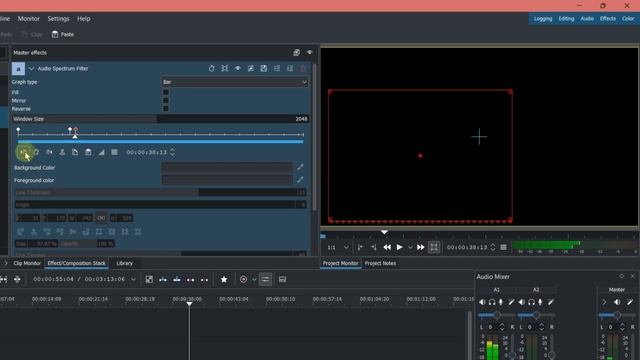Toggle all Master effects enabled eye
This screenshot has height=360, width=640.
pyautogui.click(x=310, y=52)
